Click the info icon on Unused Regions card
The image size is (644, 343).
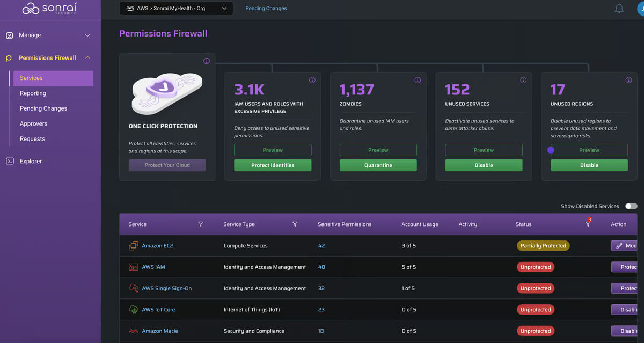tap(628, 80)
